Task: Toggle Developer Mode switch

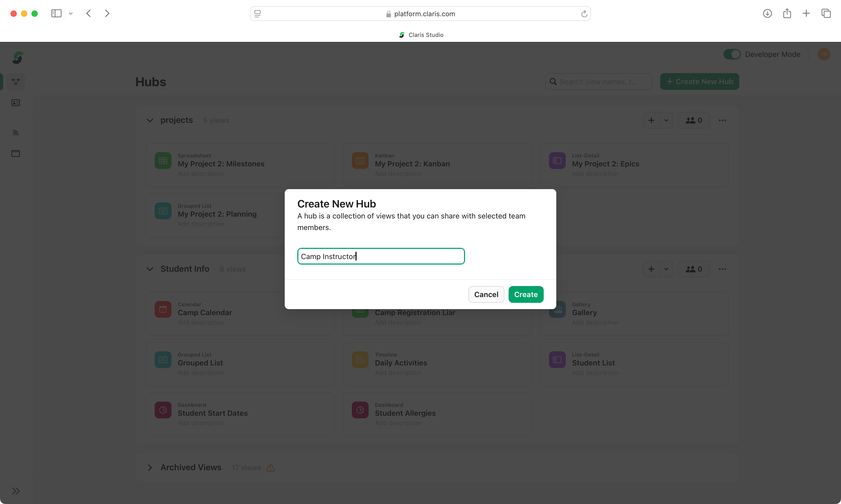Action: (732, 54)
